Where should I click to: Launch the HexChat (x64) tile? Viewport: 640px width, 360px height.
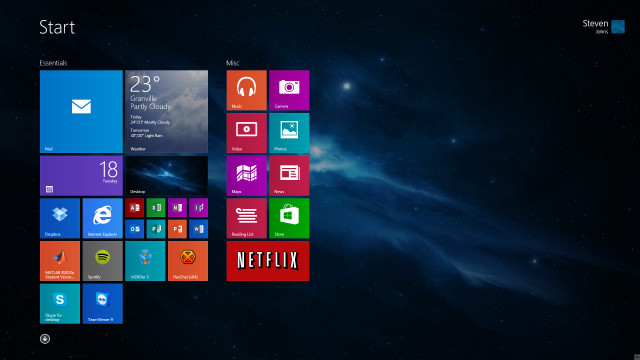pyautogui.click(x=188, y=261)
